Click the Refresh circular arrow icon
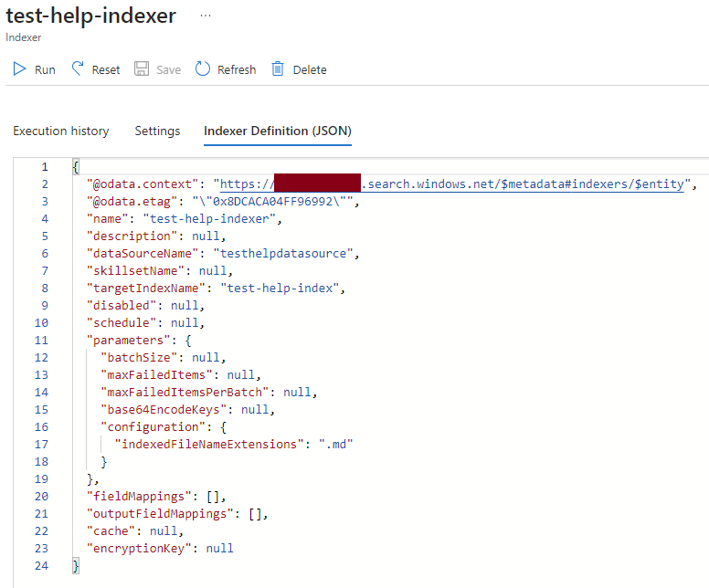This screenshot has height=588, width=709. pyautogui.click(x=203, y=68)
